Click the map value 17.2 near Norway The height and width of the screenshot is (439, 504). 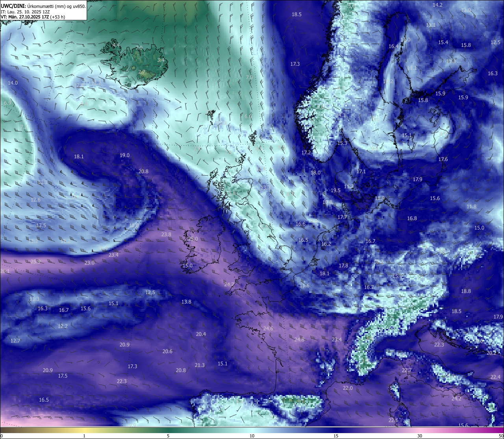306,152
